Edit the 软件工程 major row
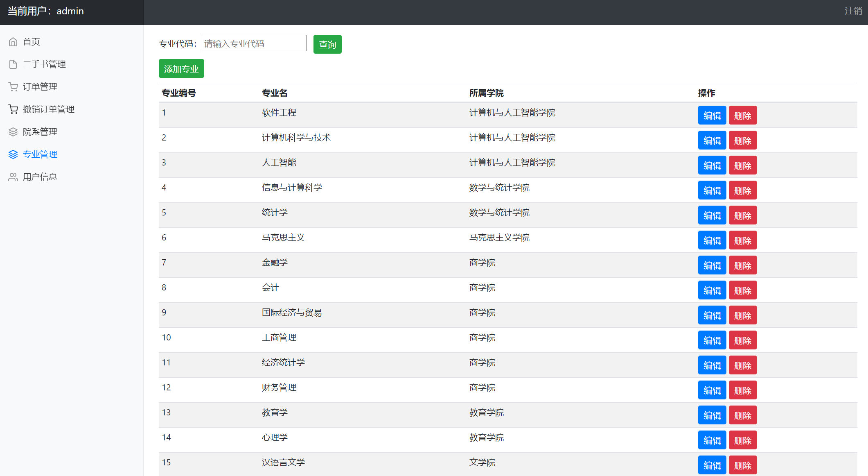 (x=712, y=116)
